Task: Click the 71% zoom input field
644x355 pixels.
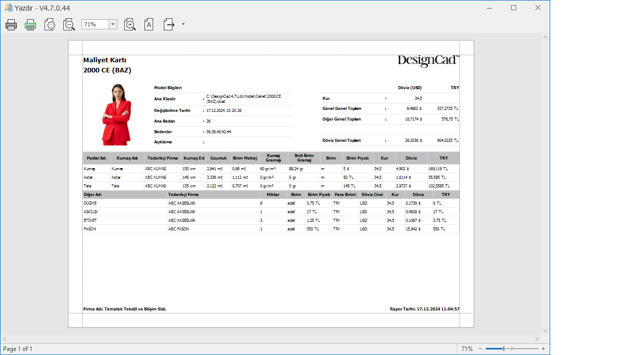Action: pyautogui.click(x=95, y=24)
